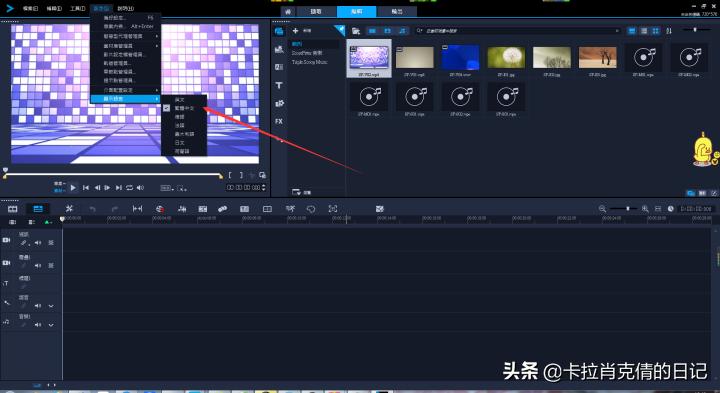Click the preview scrubber bar
The height and width of the screenshot is (393, 720).
(x=113, y=175)
